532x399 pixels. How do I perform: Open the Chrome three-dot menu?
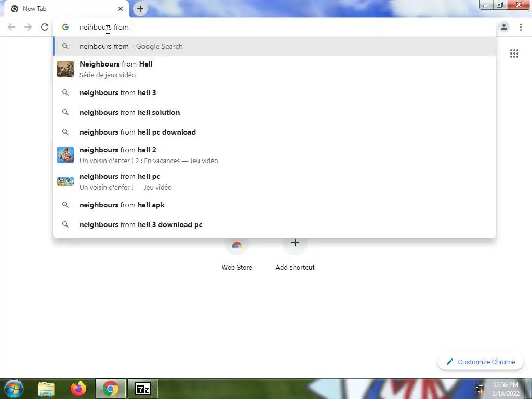(x=521, y=27)
